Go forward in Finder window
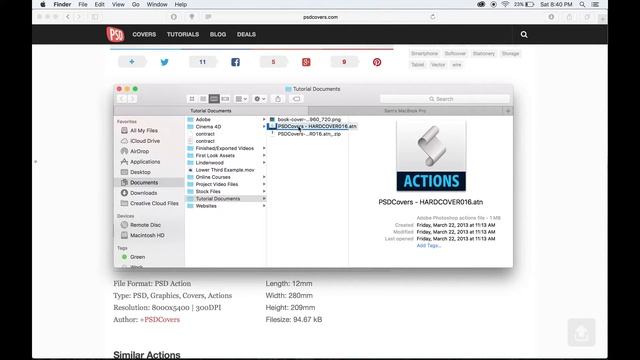Screen dimensions: 640x360 [x=133, y=99]
